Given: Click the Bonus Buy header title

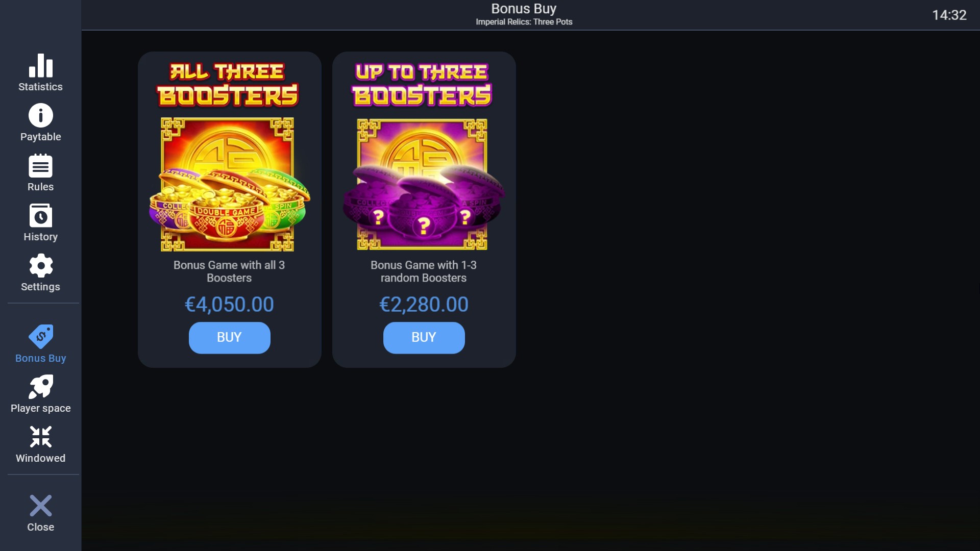Looking at the screenshot, I should (524, 9).
